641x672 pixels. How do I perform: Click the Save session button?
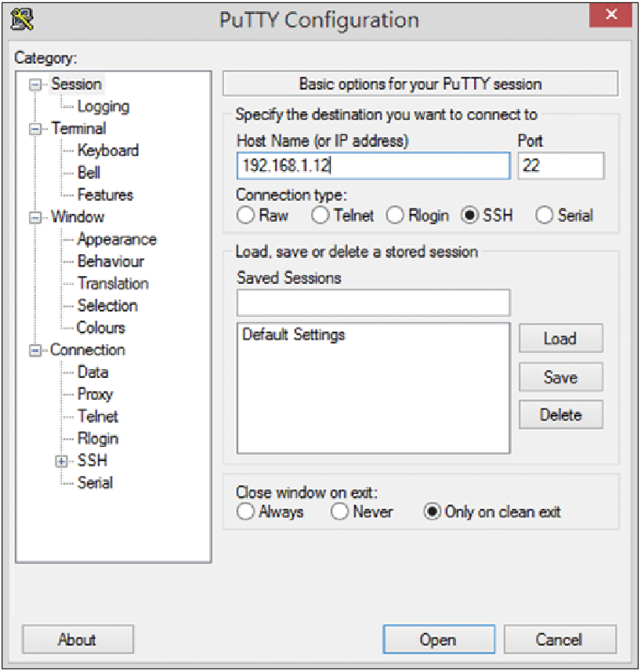click(561, 377)
